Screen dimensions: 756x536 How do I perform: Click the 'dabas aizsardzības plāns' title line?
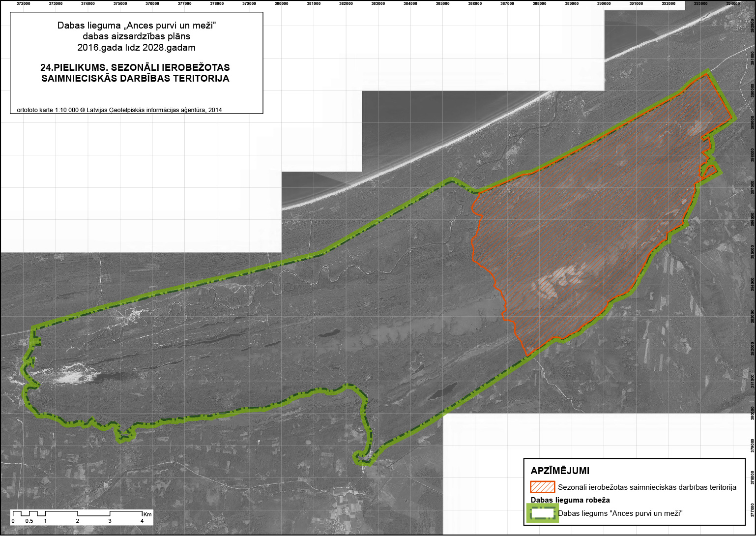coord(137,36)
